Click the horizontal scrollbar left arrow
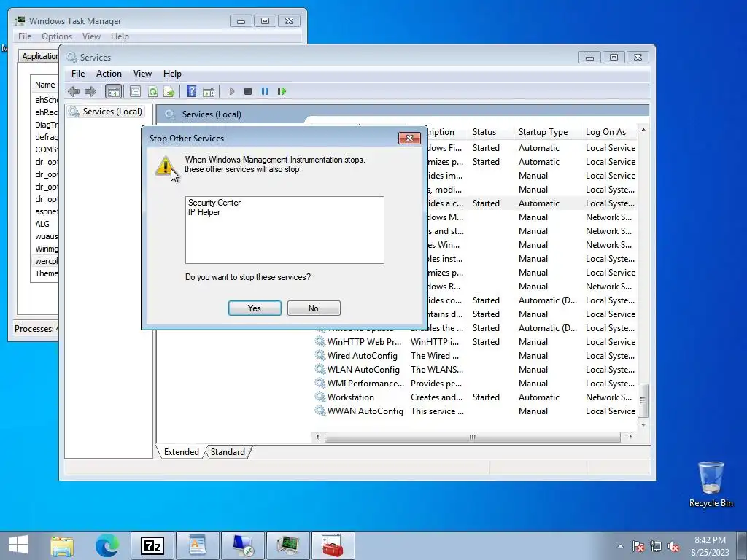This screenshot has height=560, width=747. click(x=317, y=437)
